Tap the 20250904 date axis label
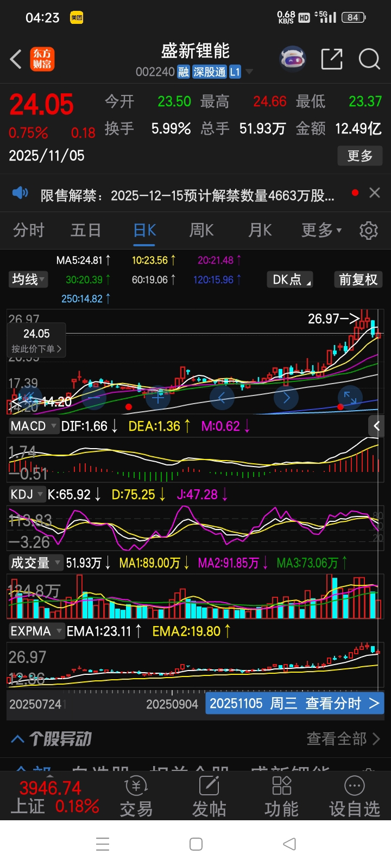391x868 pixels. point(172,704)
